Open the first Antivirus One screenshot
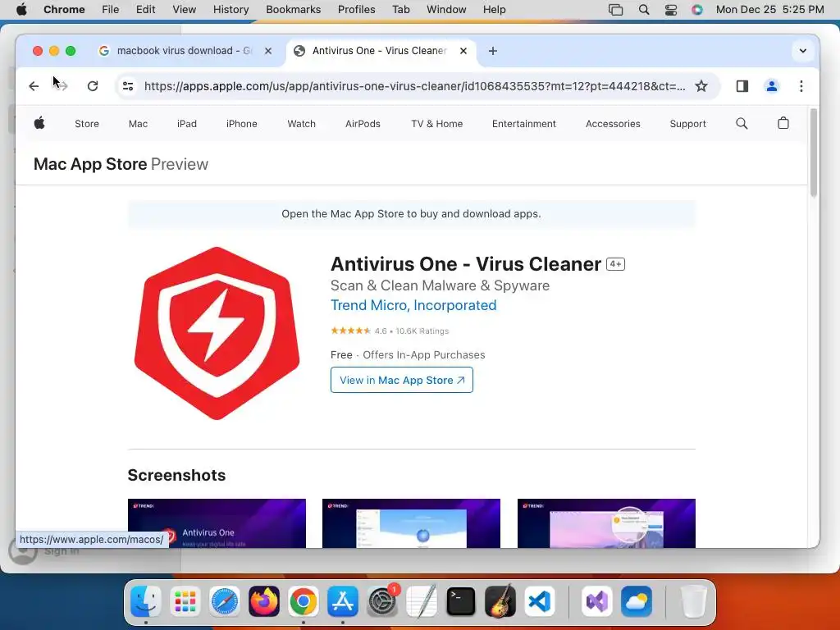Viewport: 840px width, 630px height. tap(217, 523)
